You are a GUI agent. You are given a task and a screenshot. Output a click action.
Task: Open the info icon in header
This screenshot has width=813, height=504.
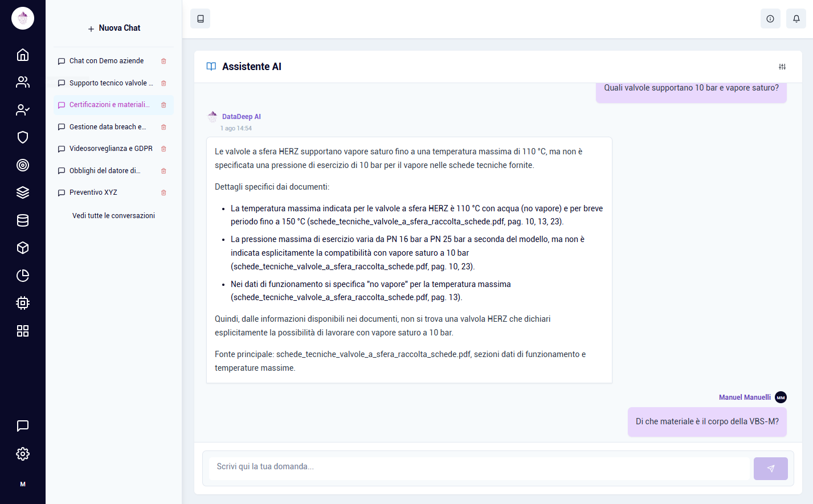click(770, 19)
